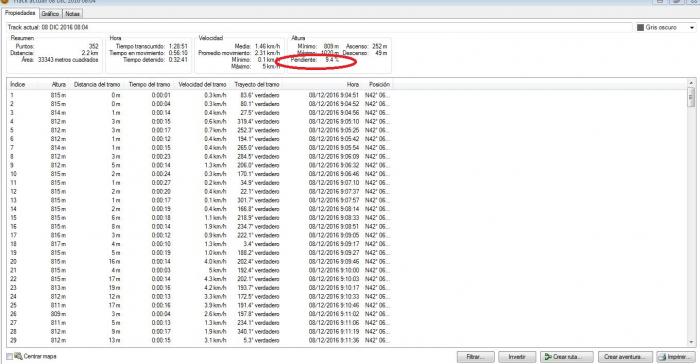Click segment distance 19 m in row 23
This screenshot has height=364, width=700.
click(115, 288)
